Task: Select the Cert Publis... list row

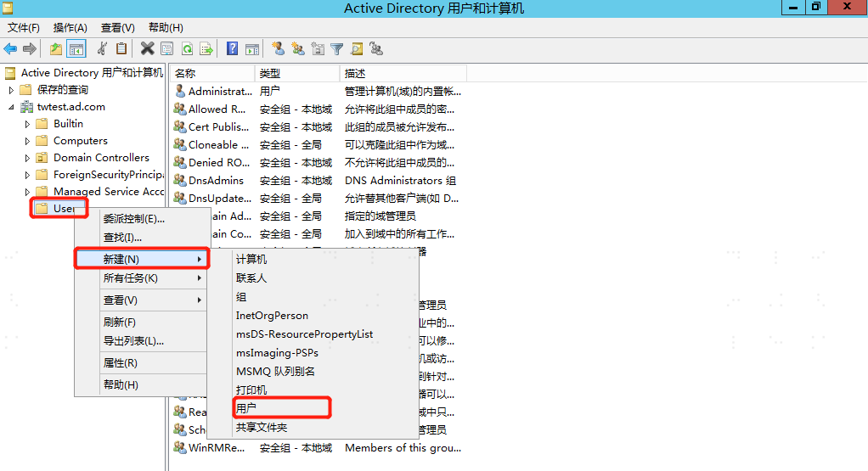Action: 317,127
